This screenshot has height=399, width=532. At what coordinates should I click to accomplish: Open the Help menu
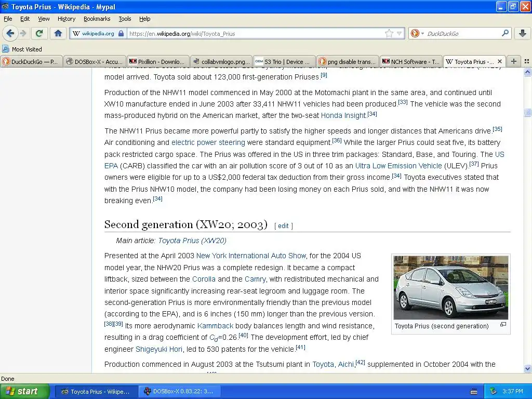coord(144,19)
